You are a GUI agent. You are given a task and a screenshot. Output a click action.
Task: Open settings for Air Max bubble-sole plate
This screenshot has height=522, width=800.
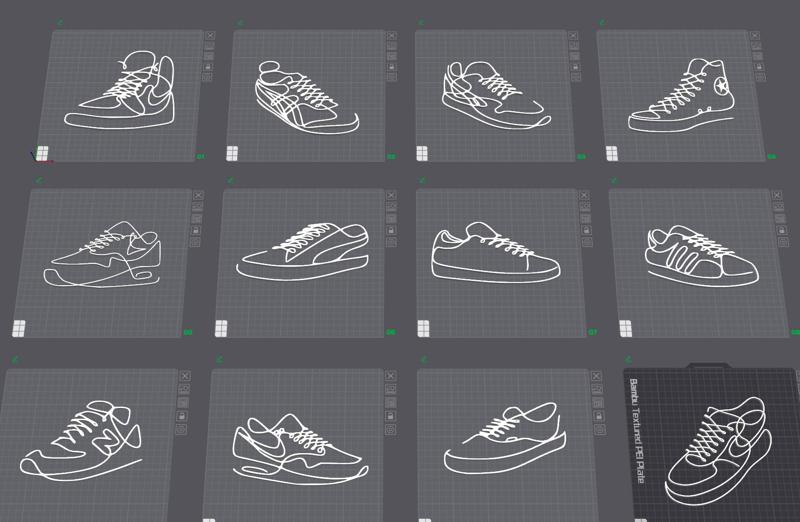point(194,242)
